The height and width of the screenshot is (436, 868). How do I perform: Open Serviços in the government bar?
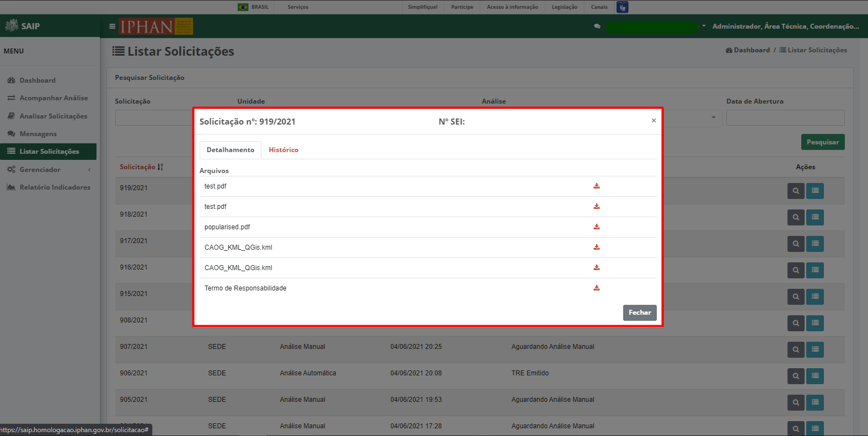[298, 7]
